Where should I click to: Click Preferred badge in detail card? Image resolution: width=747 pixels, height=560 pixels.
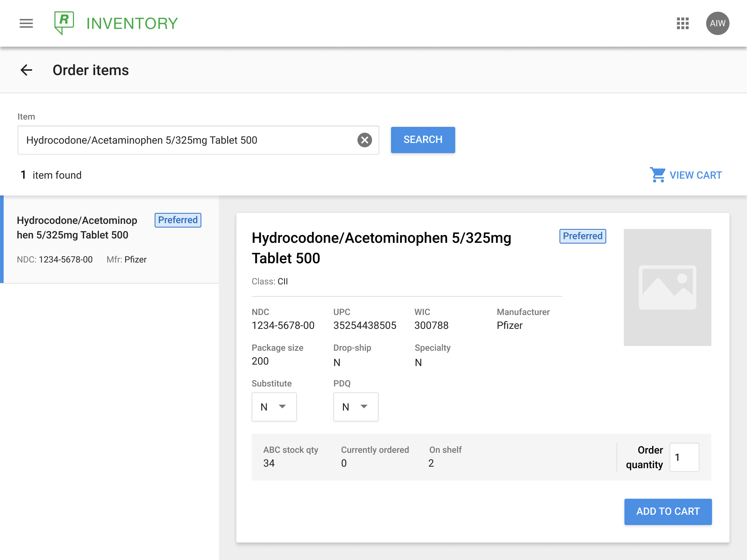pos(582,236)
